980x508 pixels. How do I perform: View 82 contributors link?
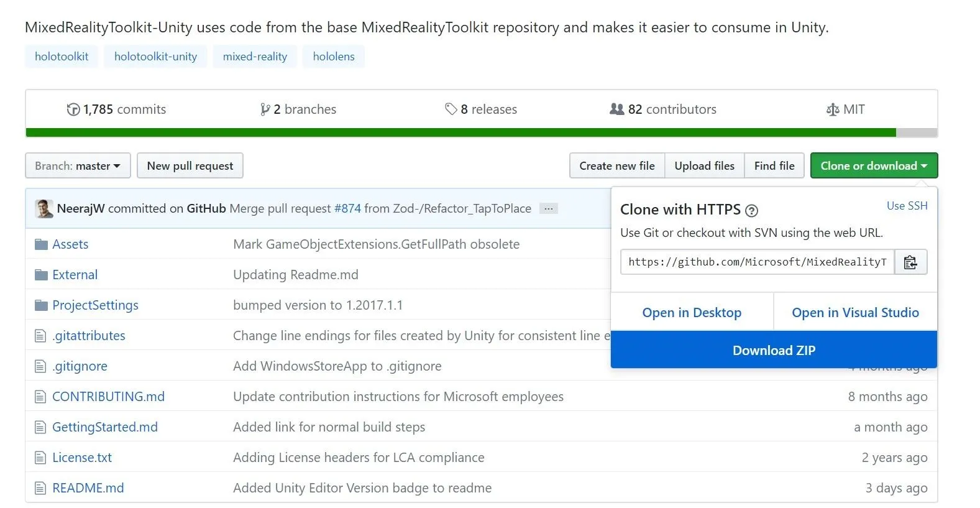click(x=663, y=109)
